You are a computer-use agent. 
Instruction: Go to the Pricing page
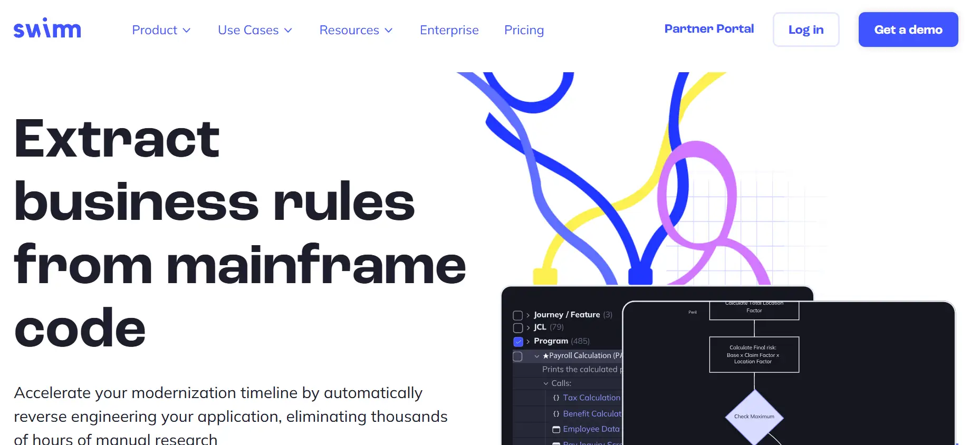click(x=523, y=30)
